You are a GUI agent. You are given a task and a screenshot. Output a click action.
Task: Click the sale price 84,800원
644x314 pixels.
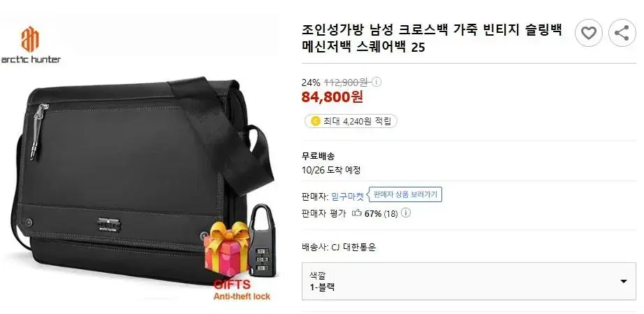click(332, 97)
